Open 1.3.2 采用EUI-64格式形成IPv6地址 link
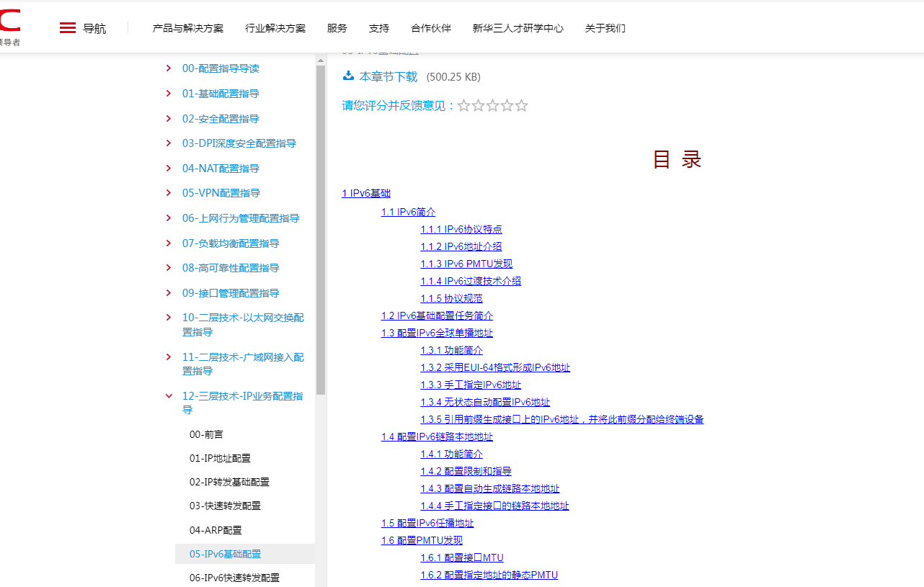924x587 pixels. [496, 368]
